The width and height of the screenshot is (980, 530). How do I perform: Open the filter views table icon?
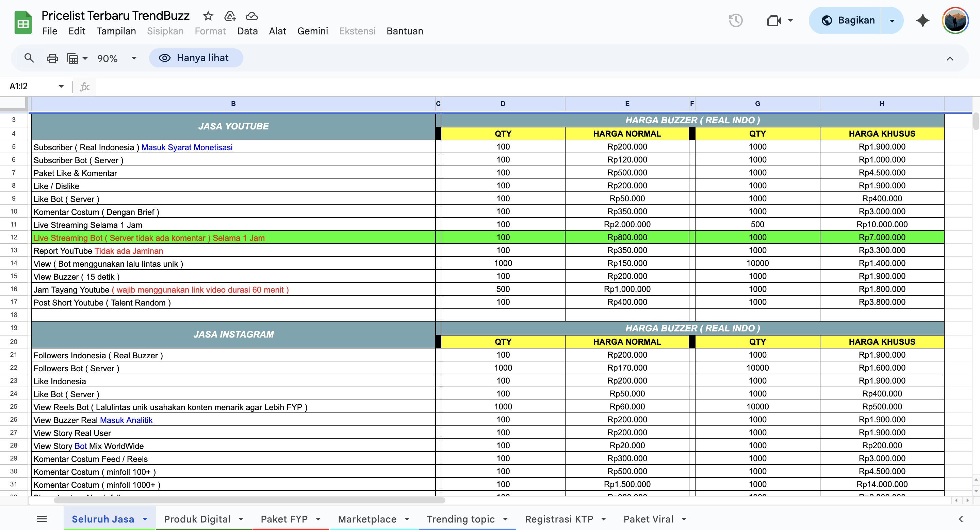click(x=73, y=58)
